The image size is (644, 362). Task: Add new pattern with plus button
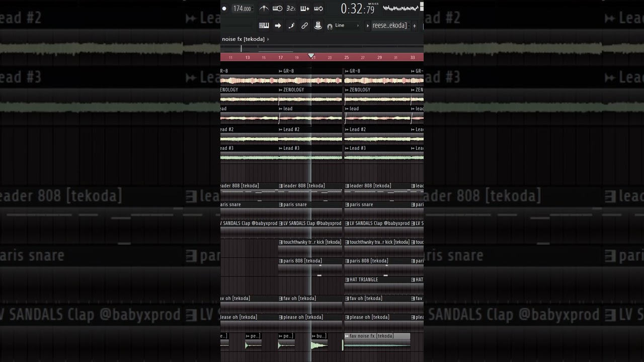[x=415, y=26]
